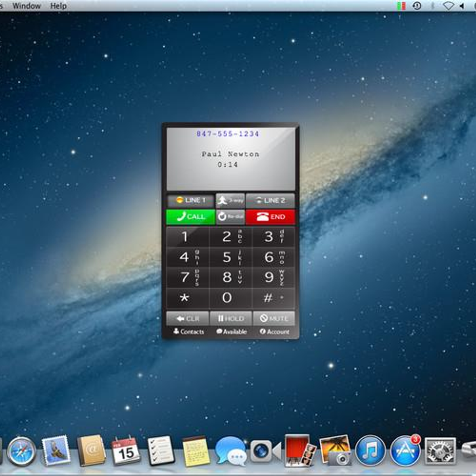Dial digit 8 (tuv) on the keypad
The image size is (476, 476).
[230, 277]
